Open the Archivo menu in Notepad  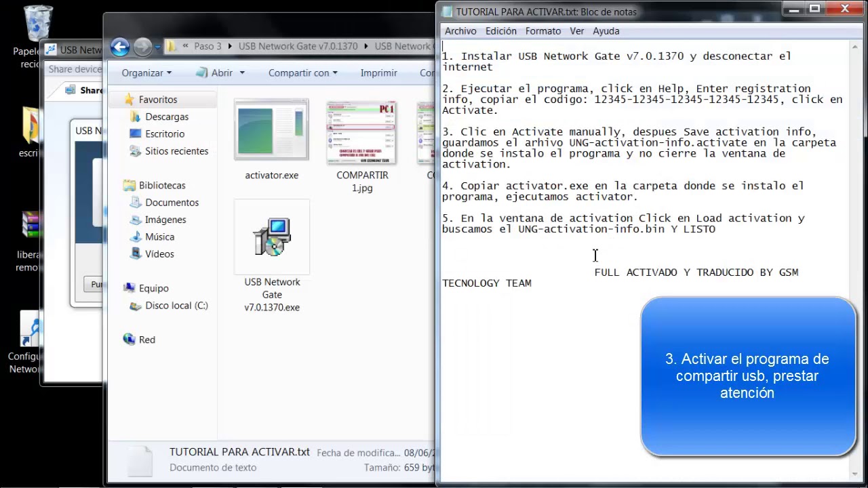pyautogui.click(x=460, y=31)
